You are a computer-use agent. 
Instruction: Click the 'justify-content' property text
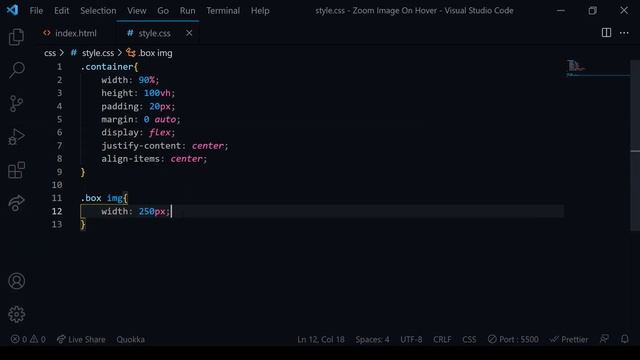(x=141, y=146)
